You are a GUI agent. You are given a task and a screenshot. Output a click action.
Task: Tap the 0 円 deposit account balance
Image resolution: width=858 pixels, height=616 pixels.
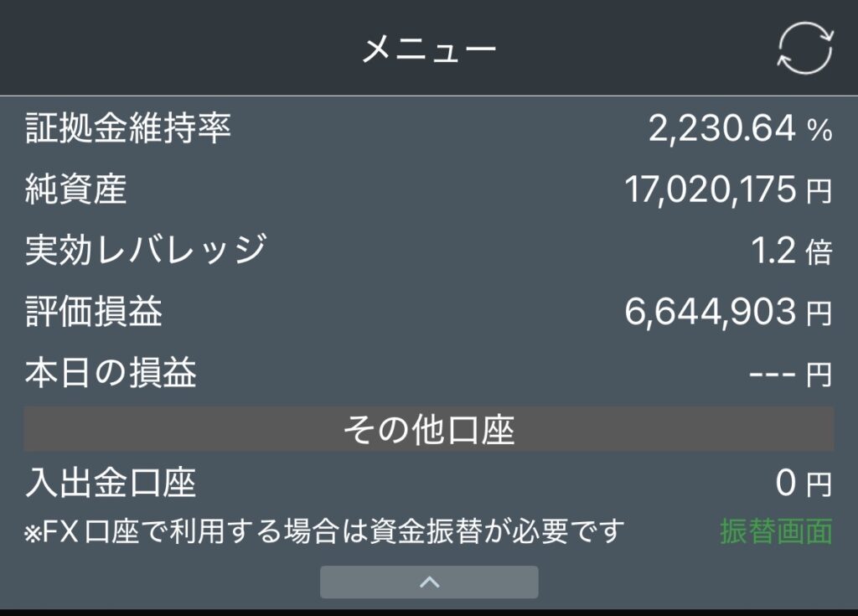pyautogui.click(x=803, y=484)
